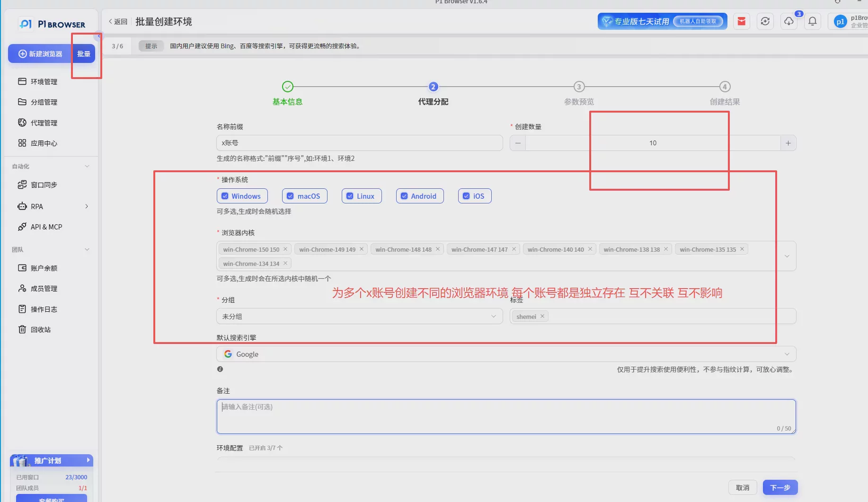Image resolution: width=868 pixels, height=502 pixels.
Task: Click the 账户余额 wallet icon
Action: point(22,268)
